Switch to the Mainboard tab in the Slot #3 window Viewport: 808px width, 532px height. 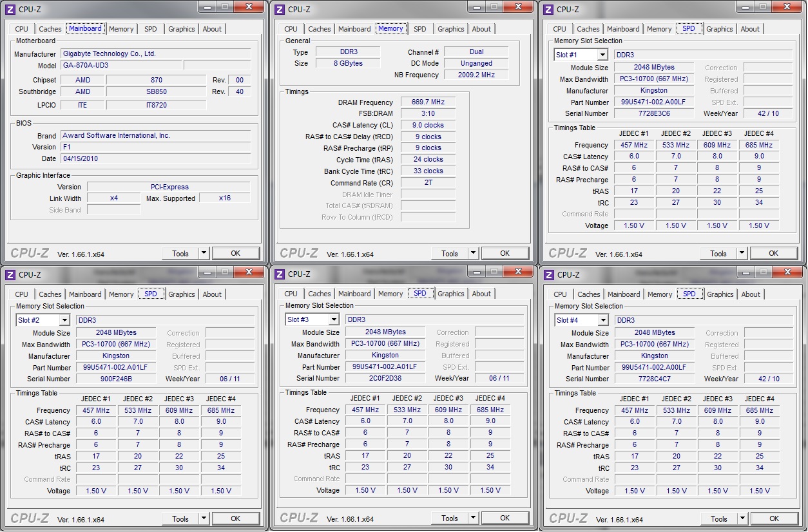click(x=354, y=294)
